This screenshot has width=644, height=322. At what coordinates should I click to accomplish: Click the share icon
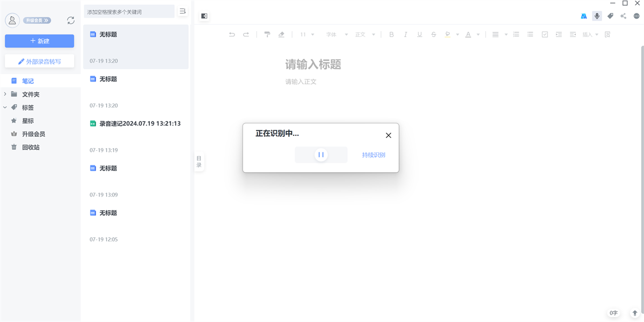coord(623,16)
